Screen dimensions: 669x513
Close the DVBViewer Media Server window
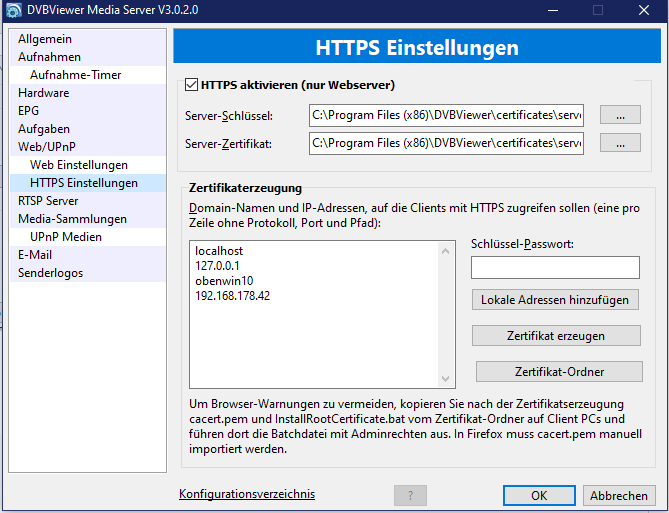click(644, 10)
